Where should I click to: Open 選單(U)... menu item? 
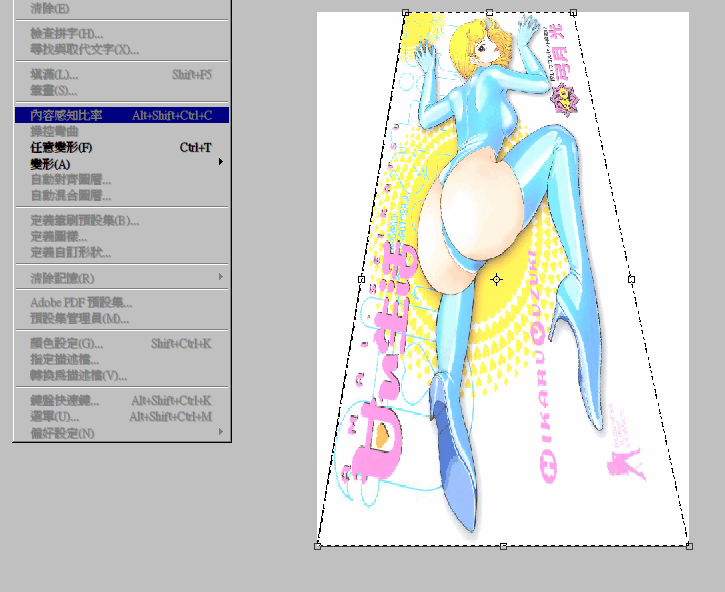[x=122, y=417]
